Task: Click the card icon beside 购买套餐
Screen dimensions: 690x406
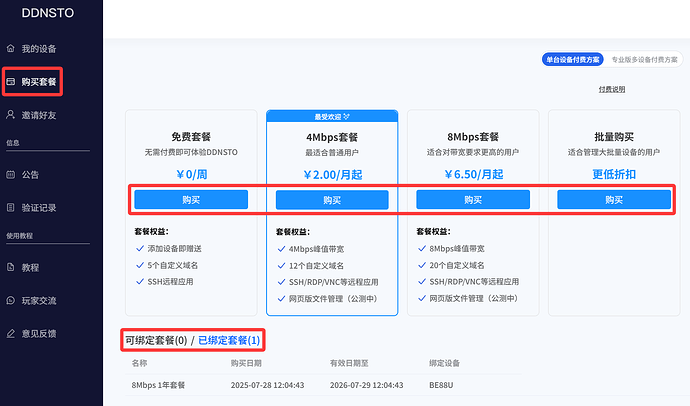Action: tap(11, 81)
